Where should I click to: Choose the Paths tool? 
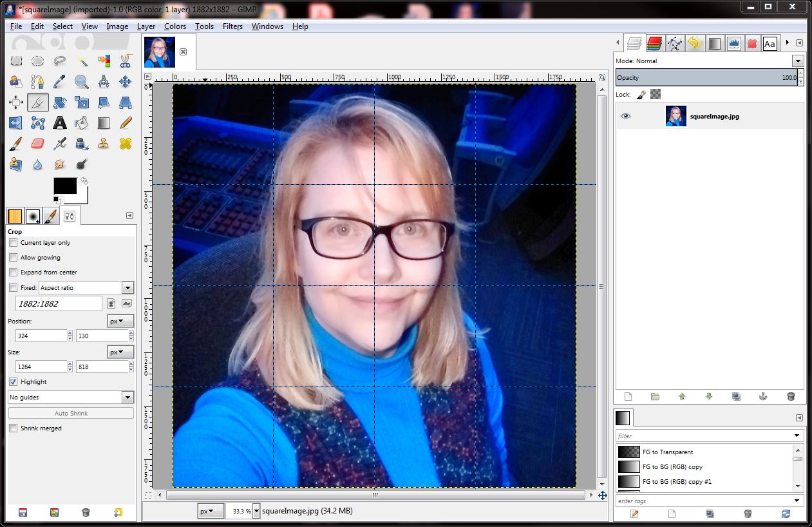click(x=38, y=81)
